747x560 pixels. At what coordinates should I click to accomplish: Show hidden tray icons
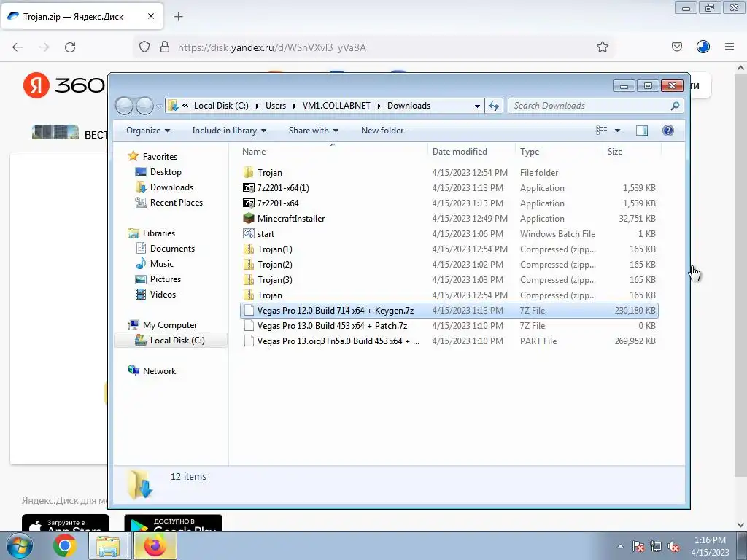coord(620,547)
